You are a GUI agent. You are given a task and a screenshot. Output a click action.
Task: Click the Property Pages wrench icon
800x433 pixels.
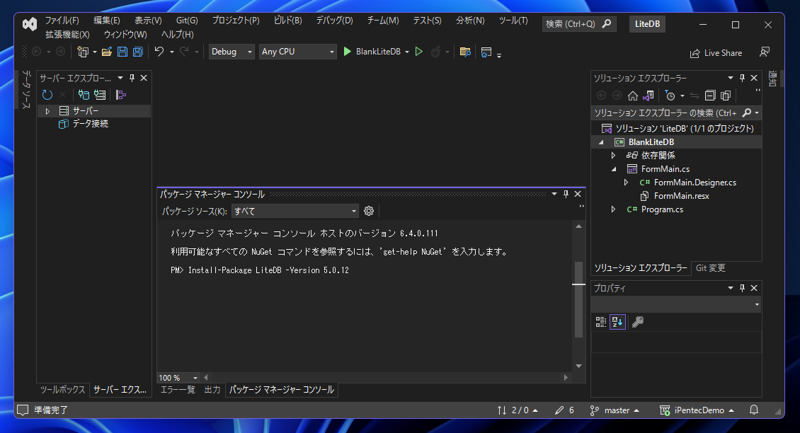pos(638,322)
